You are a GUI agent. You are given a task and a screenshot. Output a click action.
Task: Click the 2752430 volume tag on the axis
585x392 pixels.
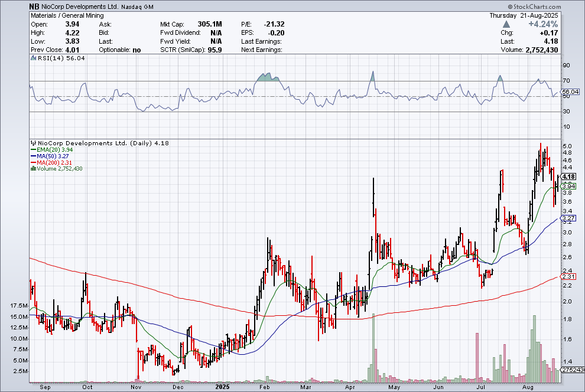[x=573, y=370]
